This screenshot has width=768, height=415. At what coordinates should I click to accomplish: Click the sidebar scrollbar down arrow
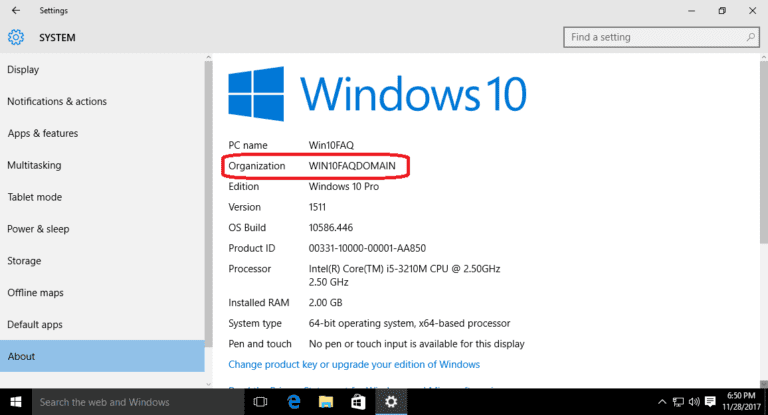[209, 384]
